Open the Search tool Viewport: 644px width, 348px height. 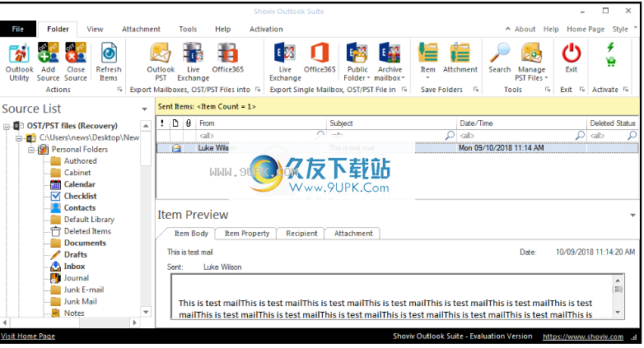click(499, 58)
